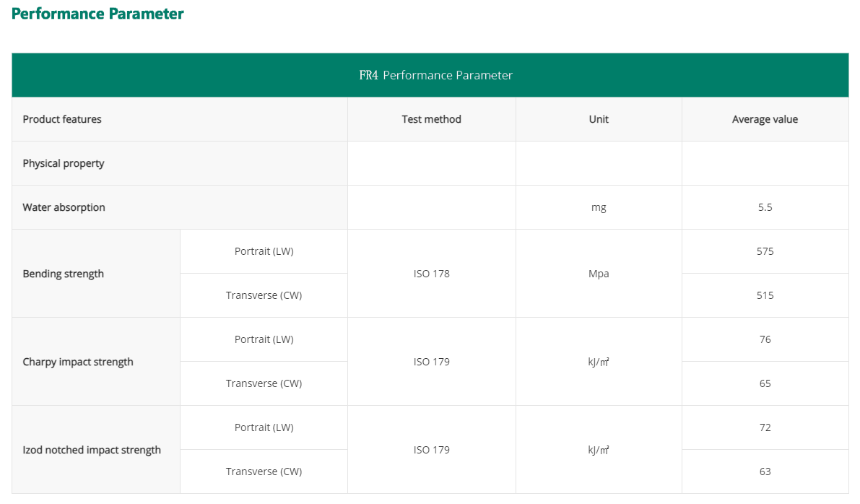Select the water absorption value 5.5
Screen dimensions: 860x504
coord(765,207)
